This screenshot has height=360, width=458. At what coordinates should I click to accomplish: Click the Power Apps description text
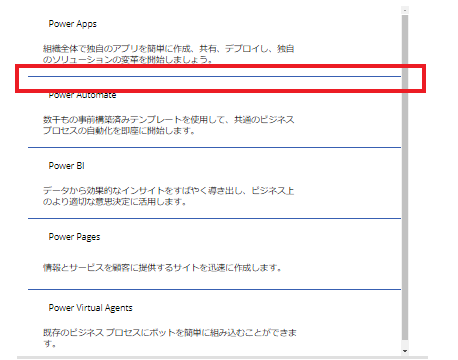pos(168,54)
